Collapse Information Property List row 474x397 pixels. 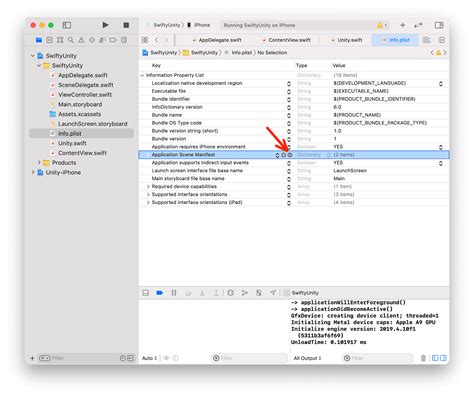tap(142, 75)
